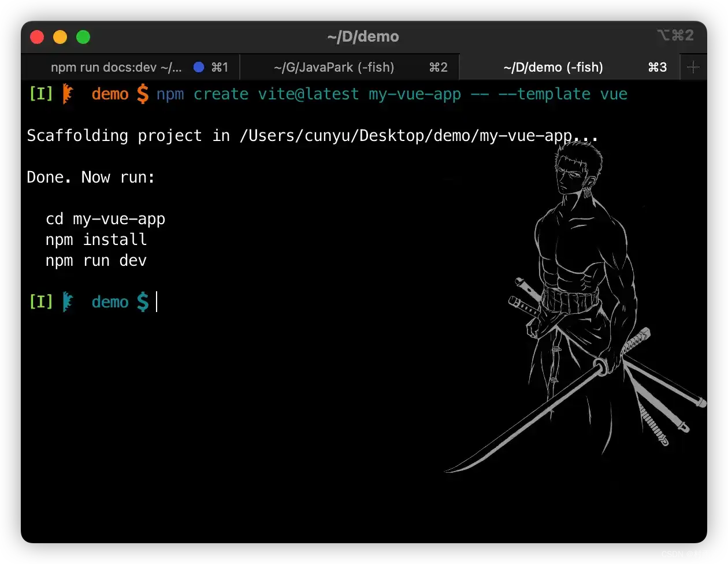This screenshot has height=564, width=728.
Task: Click the orange dollar sign prompt symbol
Action: click(x=142, y=94)
